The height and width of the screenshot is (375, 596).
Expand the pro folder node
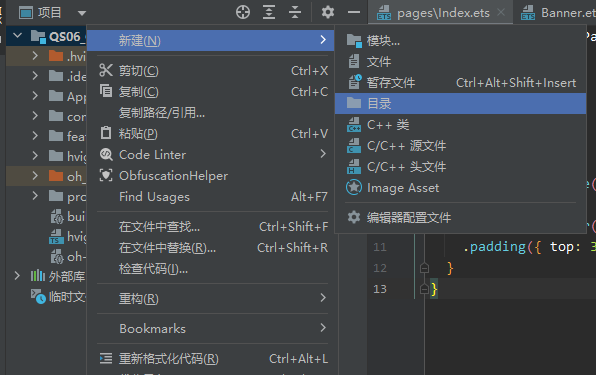pyautogui.click(x=35, y=196)
